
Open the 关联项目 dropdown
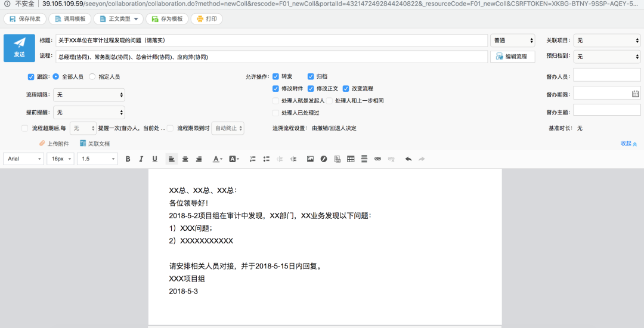pyautogui.click(x=606, y=41)
